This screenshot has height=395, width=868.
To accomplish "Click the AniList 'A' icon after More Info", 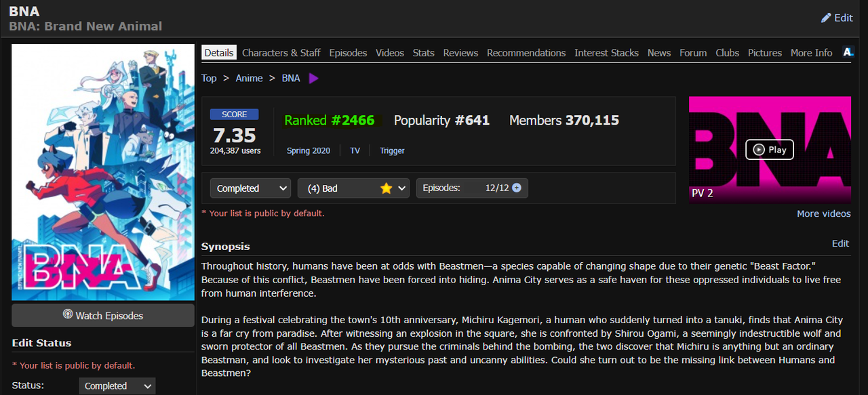I will click(x=848, y=52).
